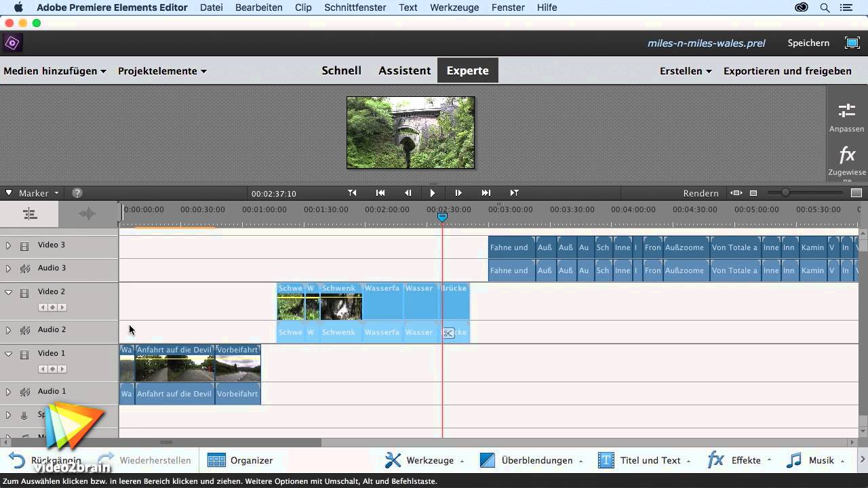
Task: Open the timeline help question mark
Action: 77,193
